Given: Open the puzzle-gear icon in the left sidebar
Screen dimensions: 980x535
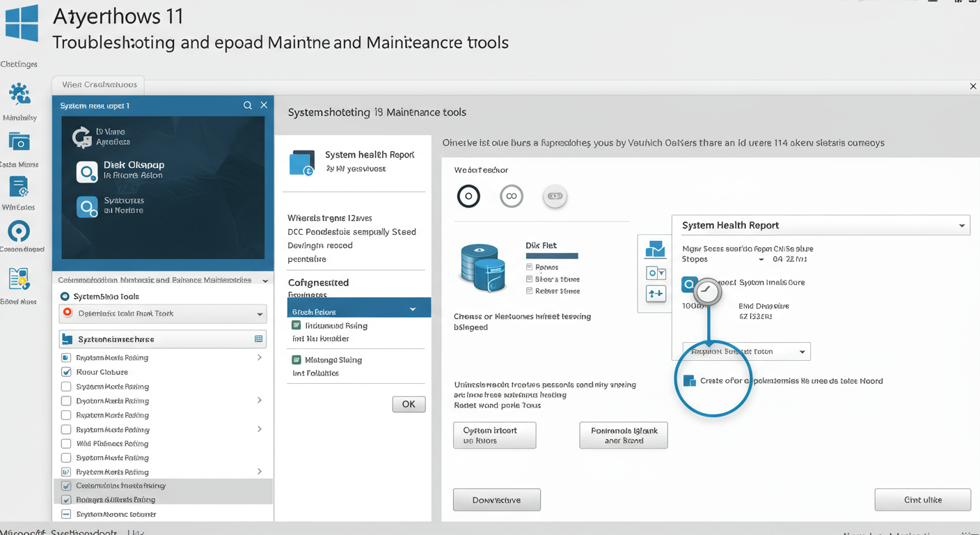Looking at the screenshot, I should [x=19, y=95].
